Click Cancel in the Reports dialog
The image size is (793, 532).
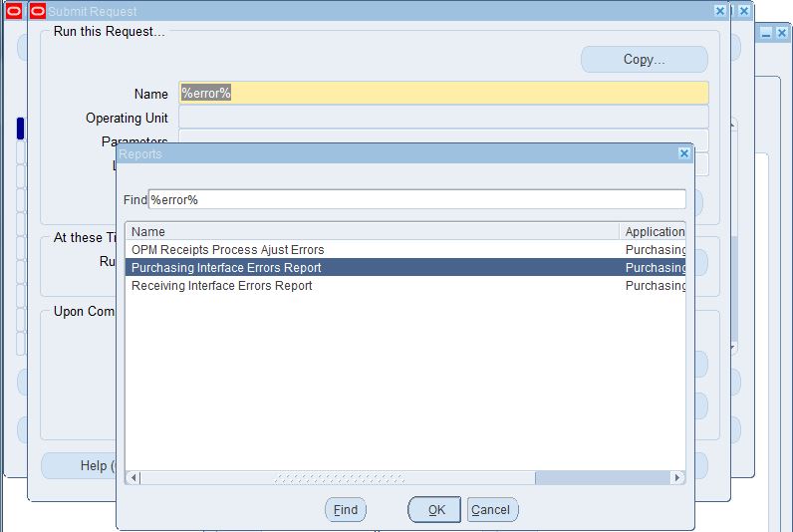[492, 510]
